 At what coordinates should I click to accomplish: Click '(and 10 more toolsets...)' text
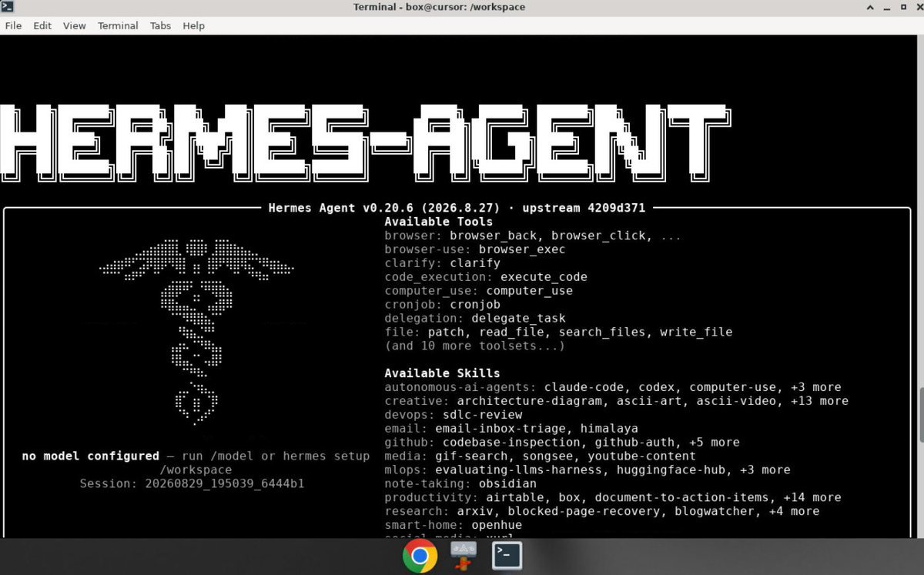(x=475, y=346)
